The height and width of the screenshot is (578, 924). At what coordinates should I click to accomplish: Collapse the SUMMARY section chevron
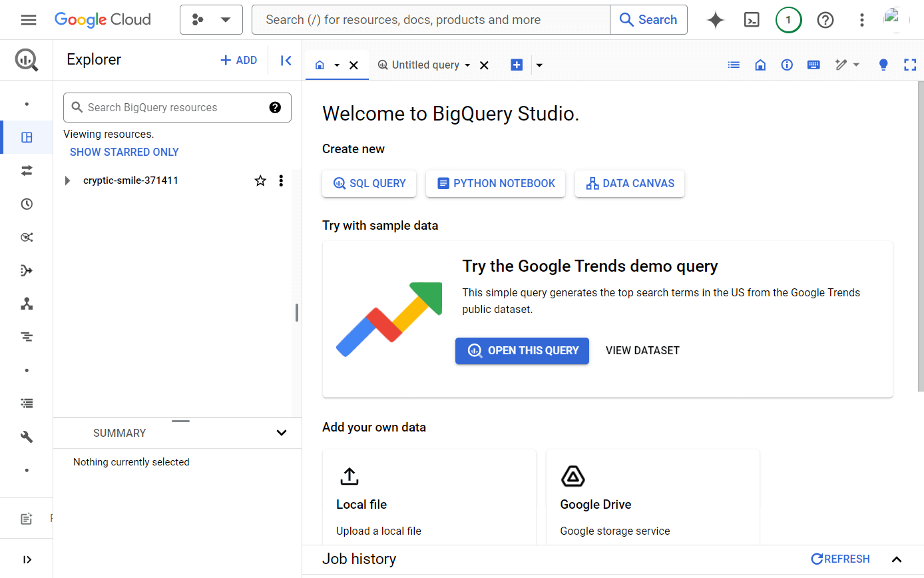[282, 433]
